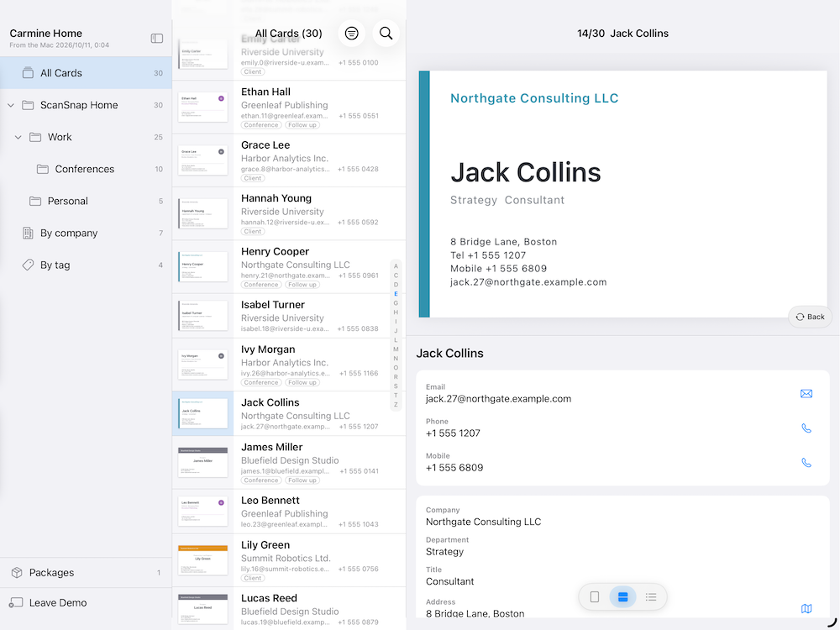Switch to split card-detail view icon
840x630 pixels.
point(622,596)
